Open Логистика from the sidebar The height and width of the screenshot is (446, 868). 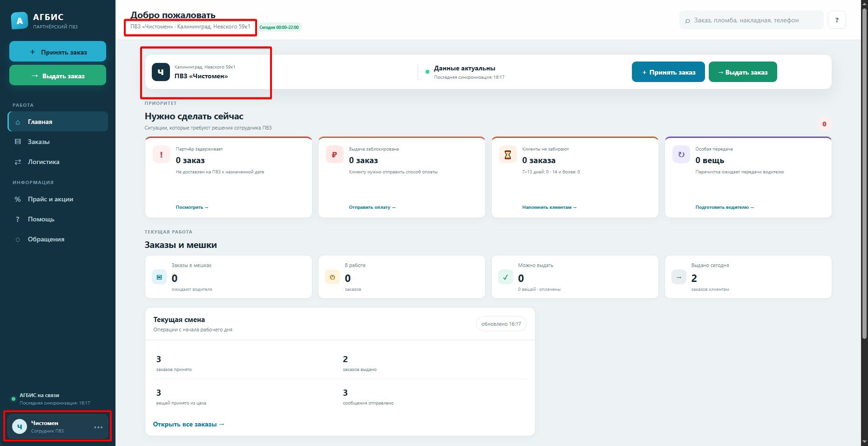58,162
